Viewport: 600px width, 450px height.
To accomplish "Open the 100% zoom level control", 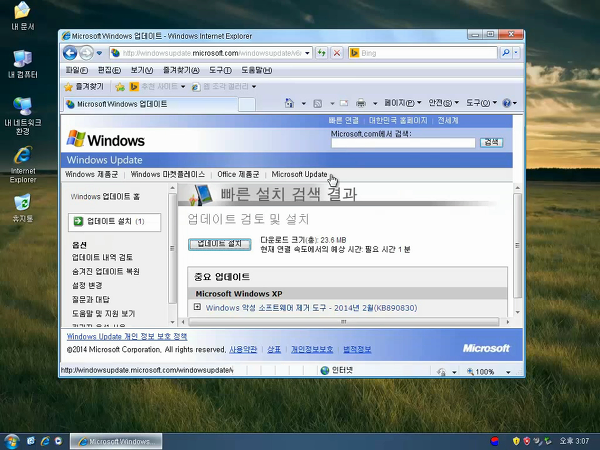I will pyautogui.click(x=488, y=372).
